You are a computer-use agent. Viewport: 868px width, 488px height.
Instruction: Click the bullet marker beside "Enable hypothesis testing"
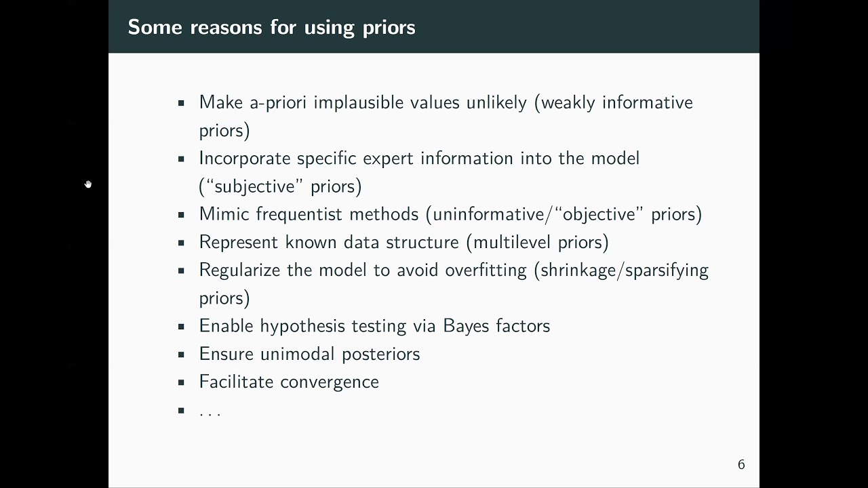pyautogui.click(x=181, y=326)
